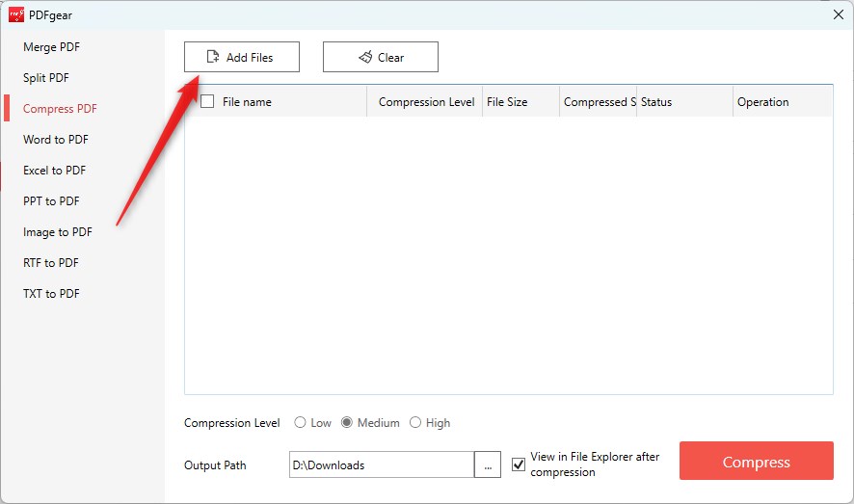This screenshot has width=854, height=504.
Task: Choose Excel to PDF option
Action: tap(55, 171)
